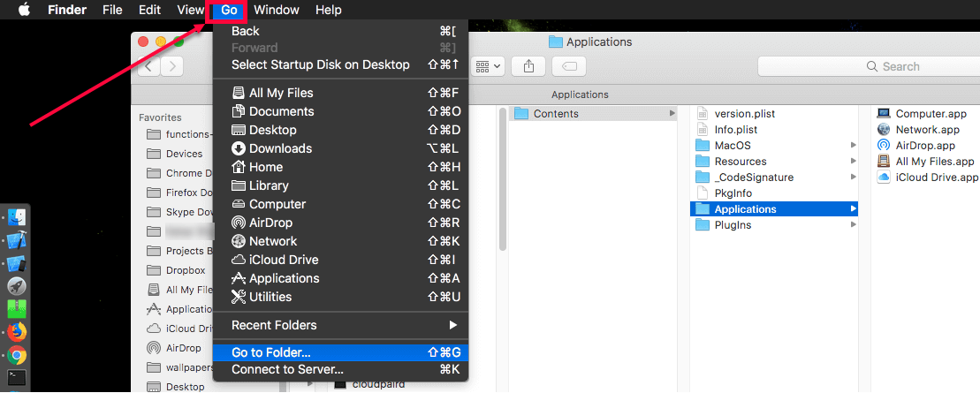Click the Home icon in Go menu
The width and height of the screenshot is (980, 393).
[238, 167]
